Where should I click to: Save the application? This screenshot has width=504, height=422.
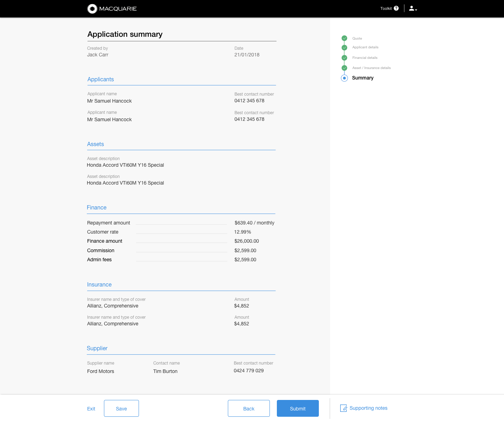coord(121,408)
